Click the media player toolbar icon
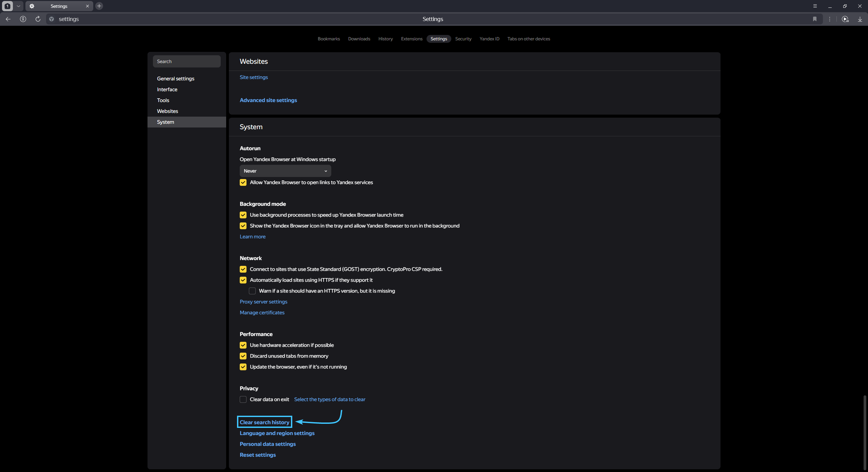Image resolution: width=868 pixels, height=472 pixels. coord(845,19)
